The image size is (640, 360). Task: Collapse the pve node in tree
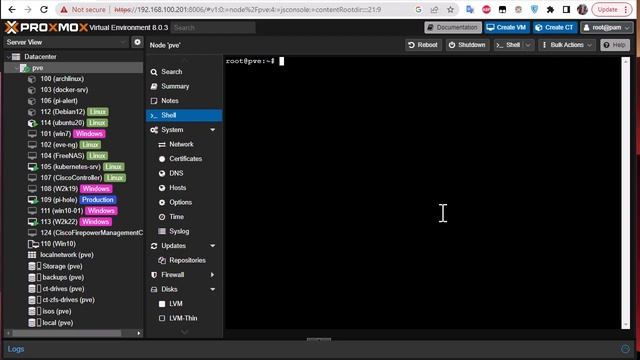[16, 68]
